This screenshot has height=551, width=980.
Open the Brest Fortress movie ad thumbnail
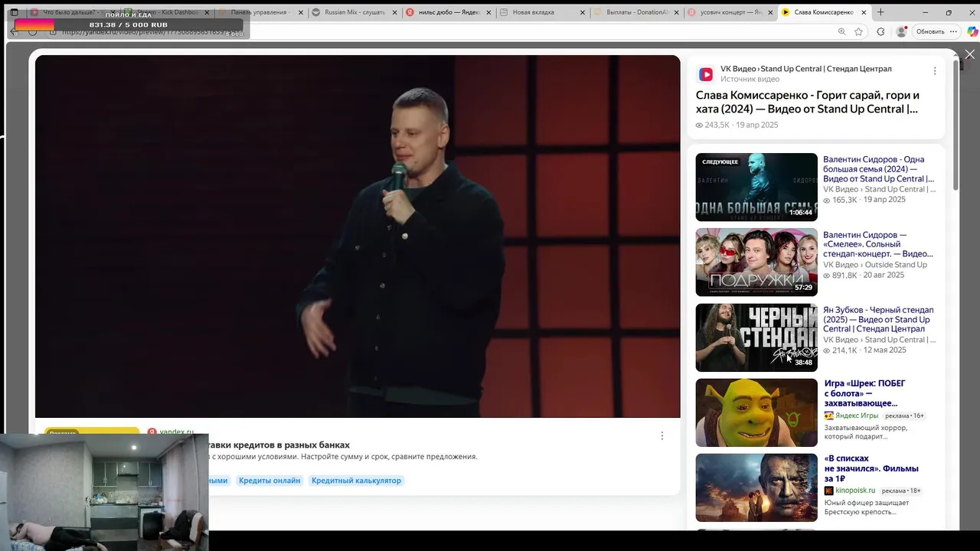click(x=756, y=487)
